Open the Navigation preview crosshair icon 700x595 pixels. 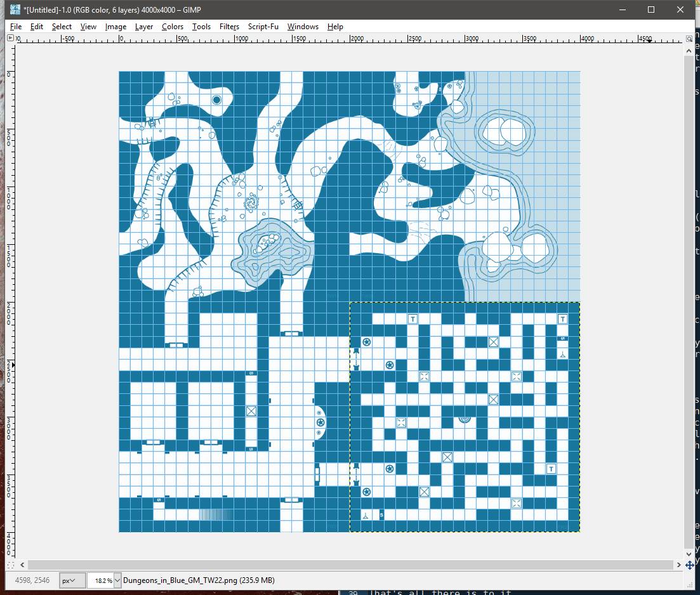690,565
